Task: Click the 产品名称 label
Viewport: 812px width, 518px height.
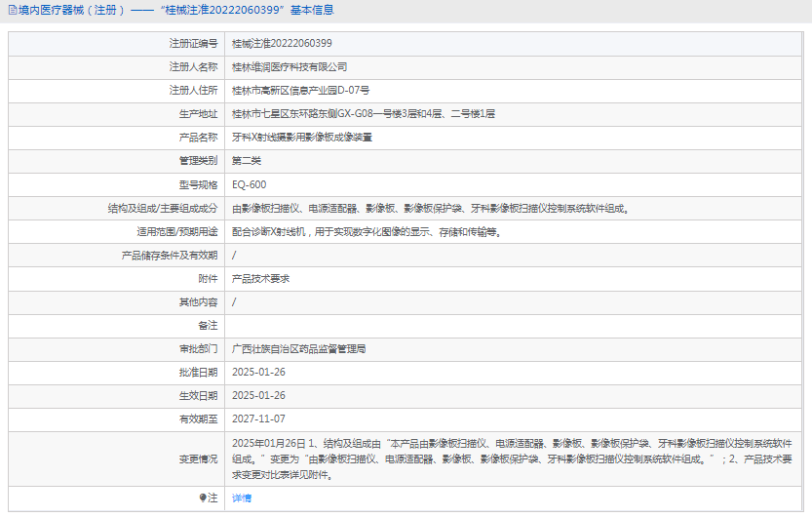Action: 198,138
